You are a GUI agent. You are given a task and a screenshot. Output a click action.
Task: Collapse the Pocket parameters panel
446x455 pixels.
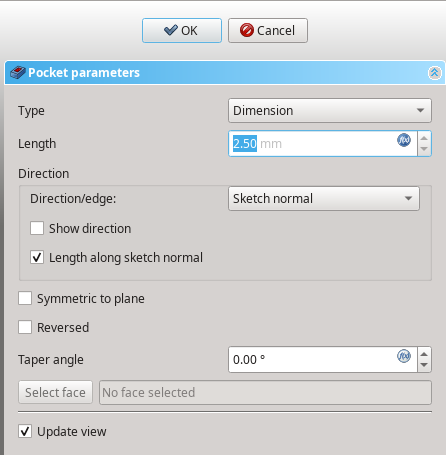(x=434, y=73)
